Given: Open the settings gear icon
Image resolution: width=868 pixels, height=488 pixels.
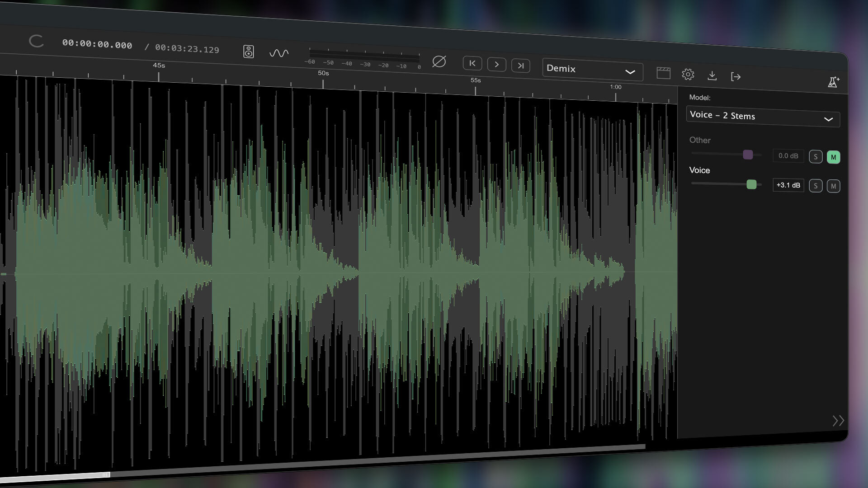Looking at the screenshot, I should point(688,75).
